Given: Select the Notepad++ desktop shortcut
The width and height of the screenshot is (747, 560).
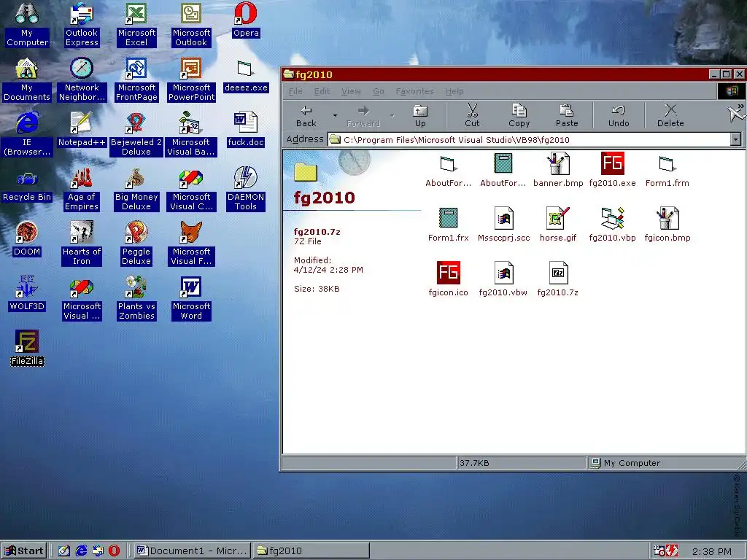Looking at the screenshot, I should point(82,130).
